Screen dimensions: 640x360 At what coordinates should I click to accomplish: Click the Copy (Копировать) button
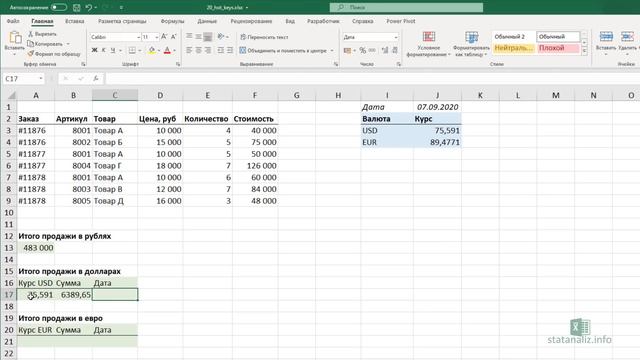(45, 44)
